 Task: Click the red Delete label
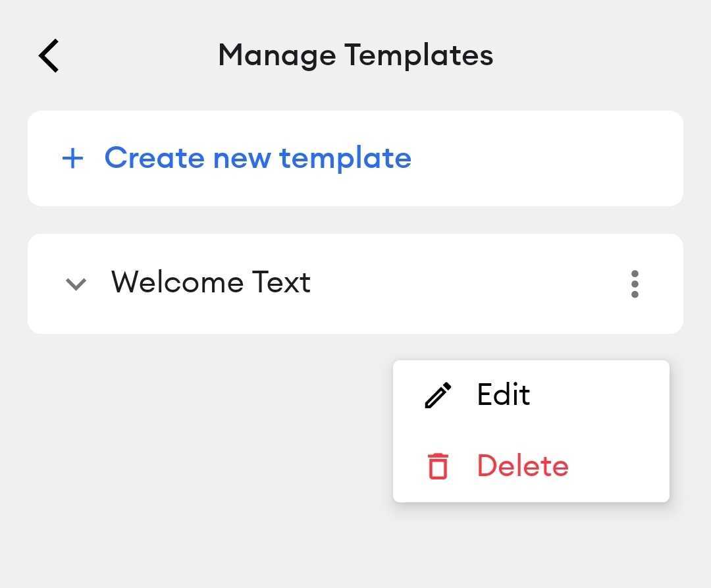point(523,466)
